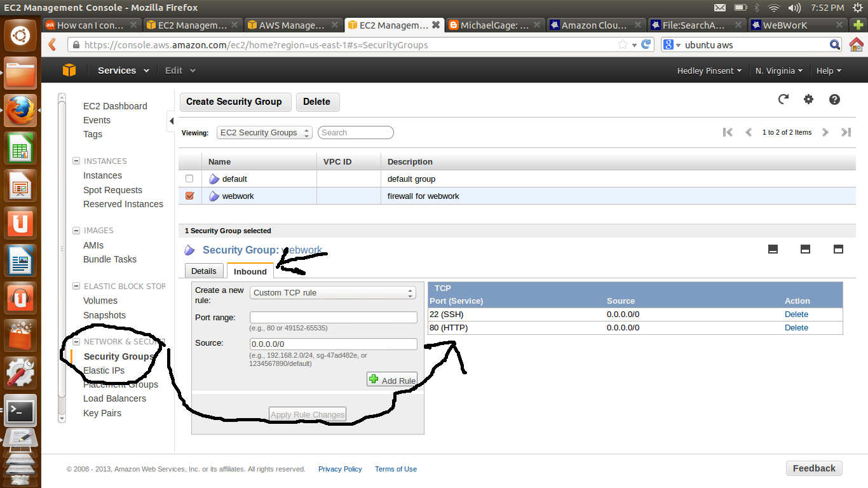Image resolution: width=868 pixels, height=488 pixels.
Task: Delete the 22 (SSH) inbound rule
Action: [796, 314]
